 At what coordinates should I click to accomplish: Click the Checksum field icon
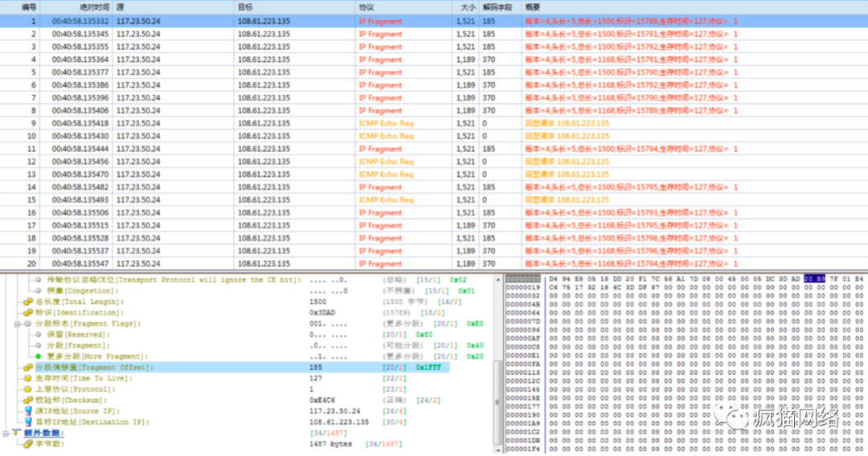click(x=27, y=400)
